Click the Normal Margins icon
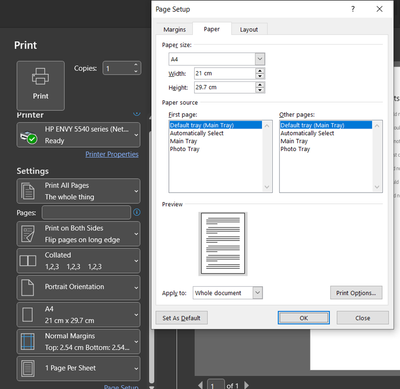The height and width of the screenshot is (389, 400). [x=28, y=342]
